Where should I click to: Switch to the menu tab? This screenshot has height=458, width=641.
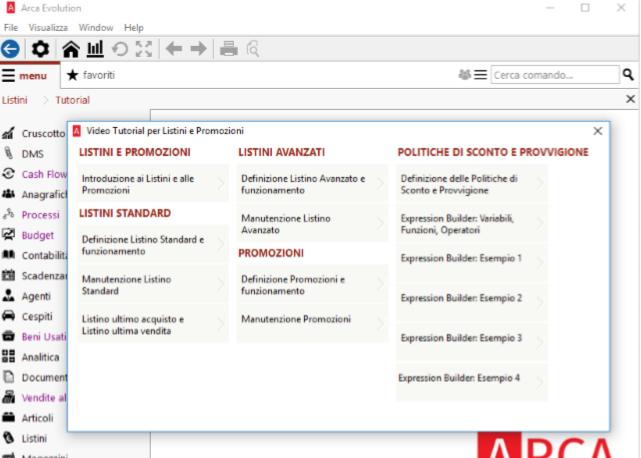[x=30, y=76]
